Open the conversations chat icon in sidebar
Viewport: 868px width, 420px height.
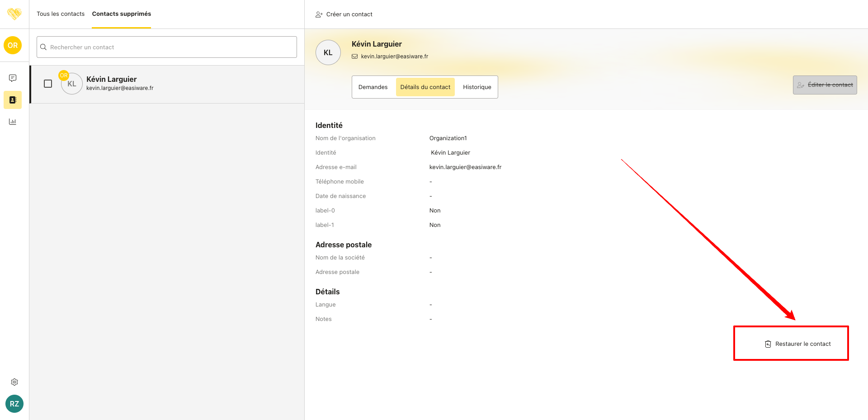(x=13, y=78)
